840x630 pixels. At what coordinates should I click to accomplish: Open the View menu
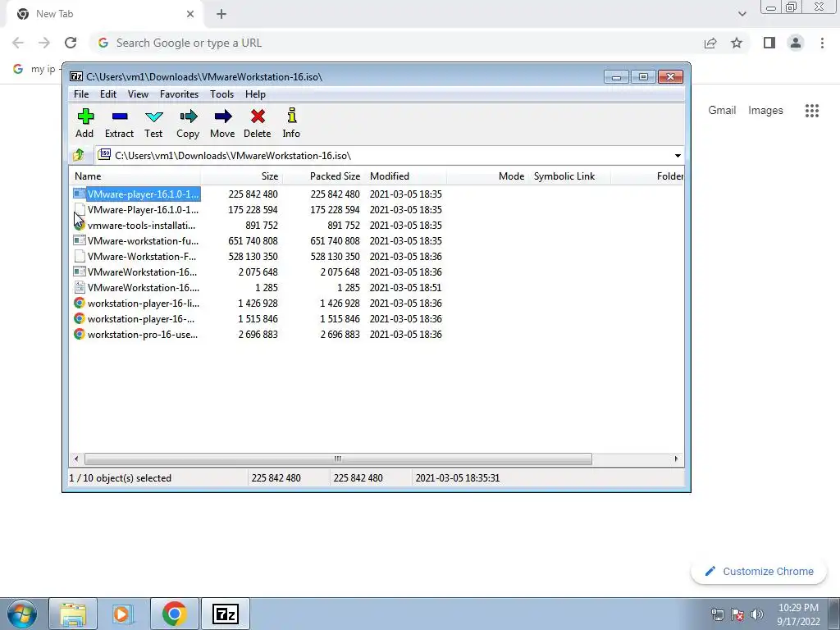point(138,94)
